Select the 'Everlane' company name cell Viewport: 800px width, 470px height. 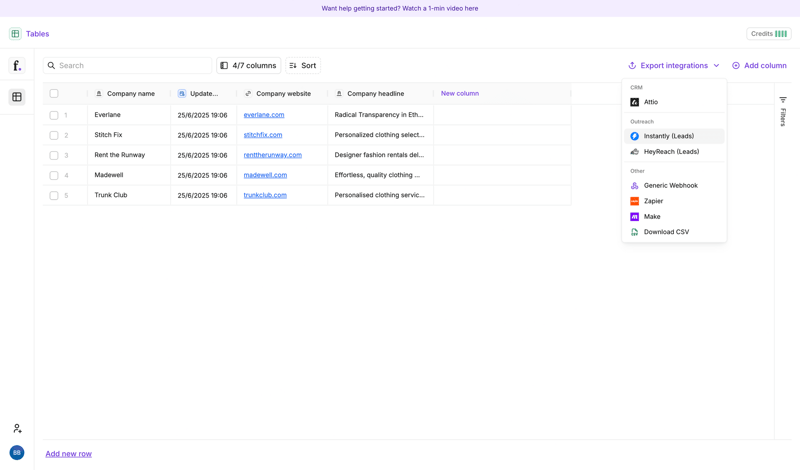point(129,115)
